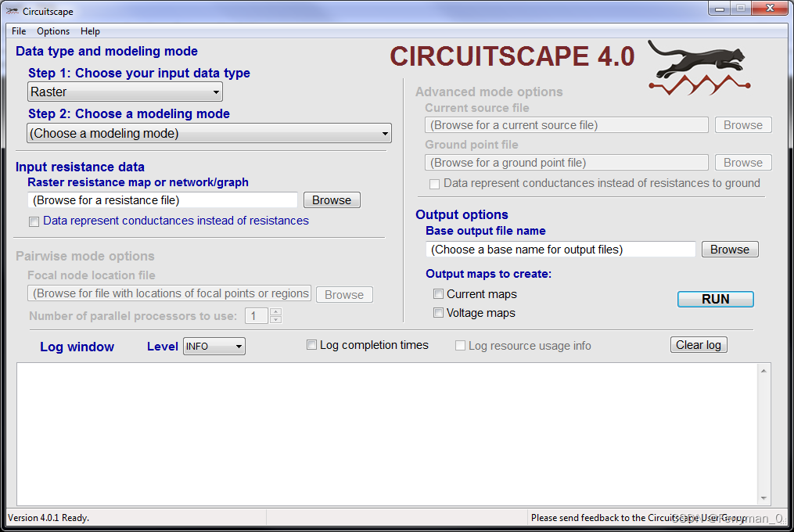Click the 'Step 2: Choose a modeling mode' label

pos(129,113)
